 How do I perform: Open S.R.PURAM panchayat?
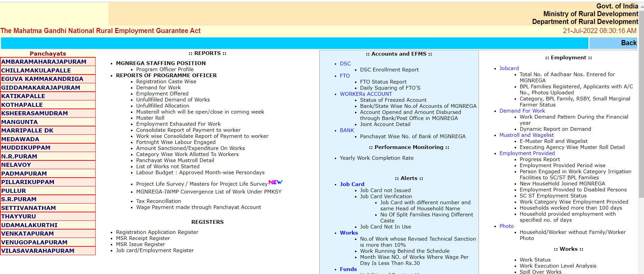click(19, 199)
